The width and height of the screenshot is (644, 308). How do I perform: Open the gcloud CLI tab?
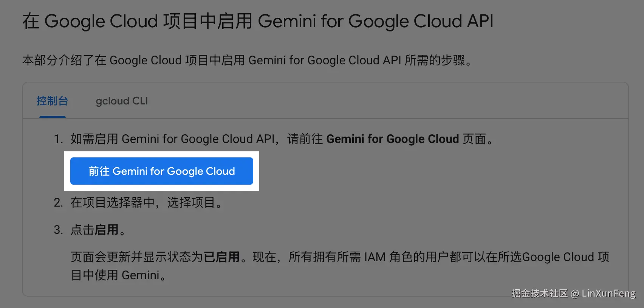[122, 101]
